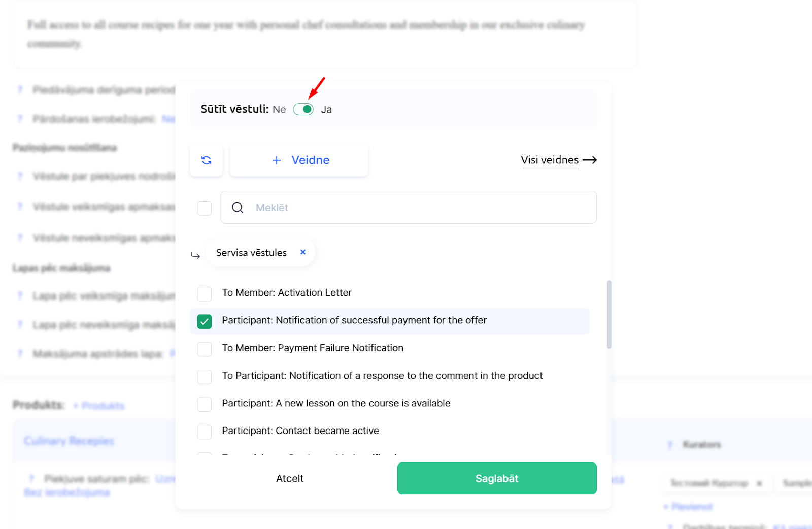Check To Member: Payment Failure Notification
This screenshot has width=812, height=529.
[205, 349]
